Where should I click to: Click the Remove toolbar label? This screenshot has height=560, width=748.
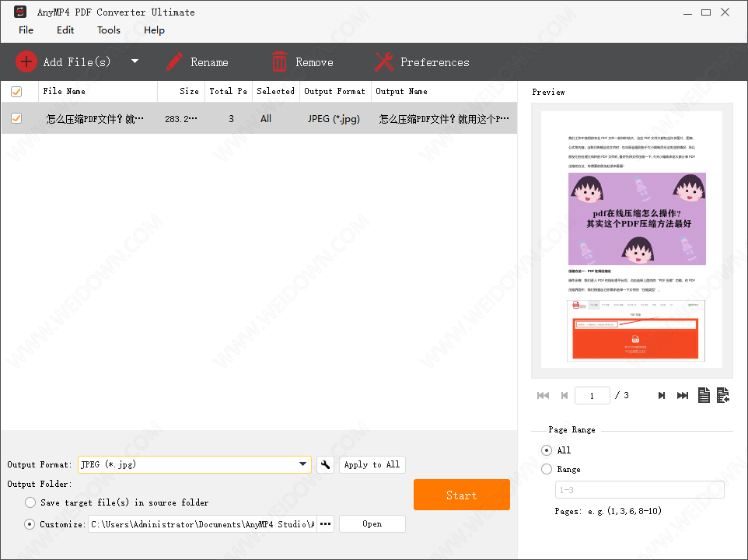pyautogui.click(x=314, y=62)
